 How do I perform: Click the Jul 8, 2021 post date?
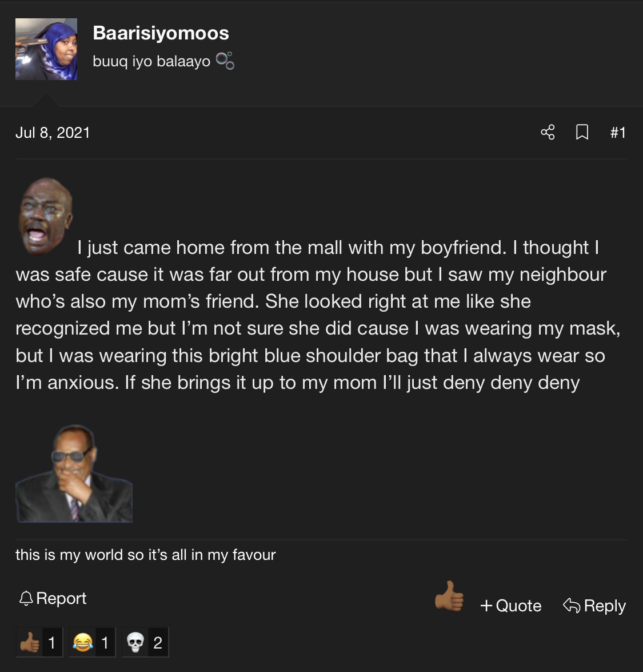click(x=53, y=133)
